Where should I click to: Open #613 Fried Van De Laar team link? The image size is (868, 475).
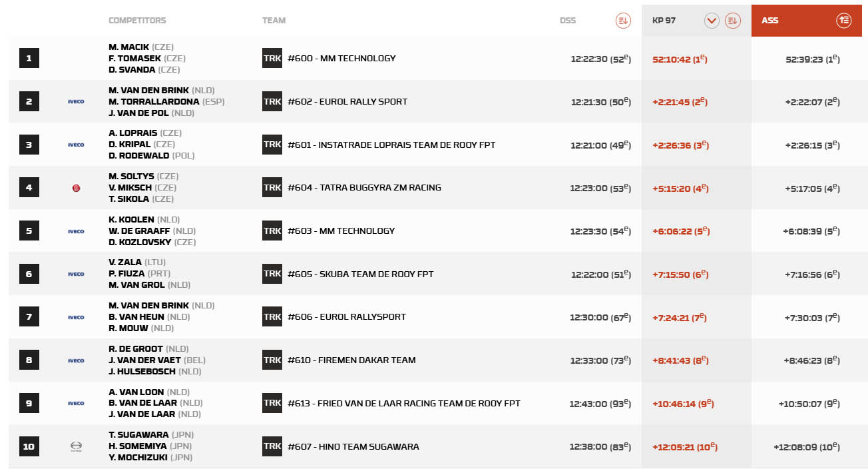tap(404, 403)
